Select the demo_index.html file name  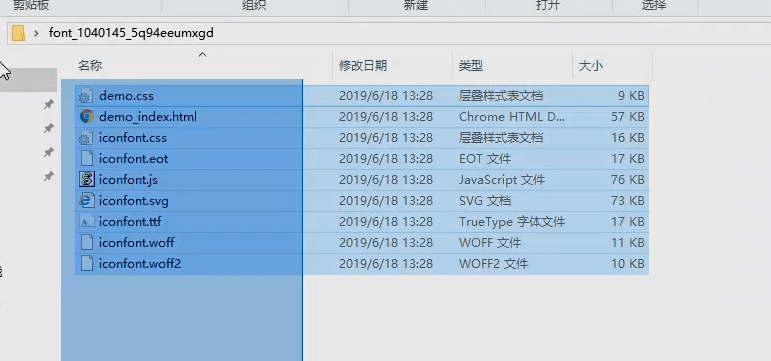pyautogui.click(x=148, y=117)
